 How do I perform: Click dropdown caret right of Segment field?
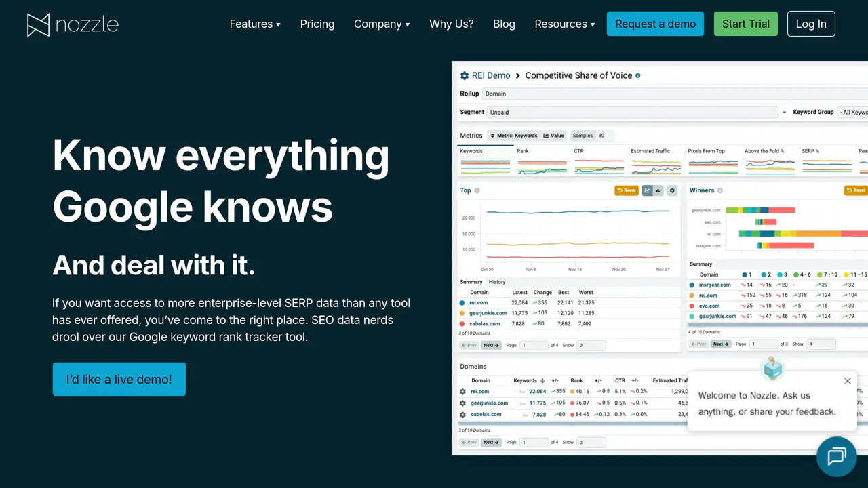[x=785, y=113]
